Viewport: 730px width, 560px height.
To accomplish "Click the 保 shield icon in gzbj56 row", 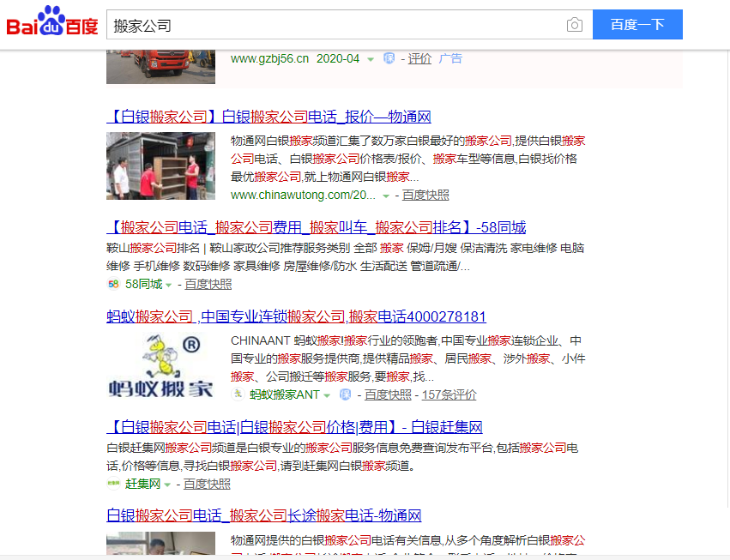I will pyautogui.click(x=389, y=58).
